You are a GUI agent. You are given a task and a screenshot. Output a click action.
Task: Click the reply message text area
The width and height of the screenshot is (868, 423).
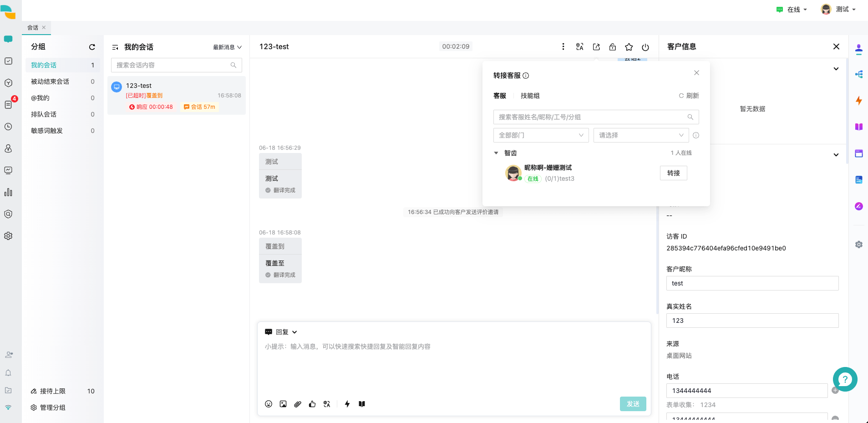pyautogui.click(x=454, y=367)
